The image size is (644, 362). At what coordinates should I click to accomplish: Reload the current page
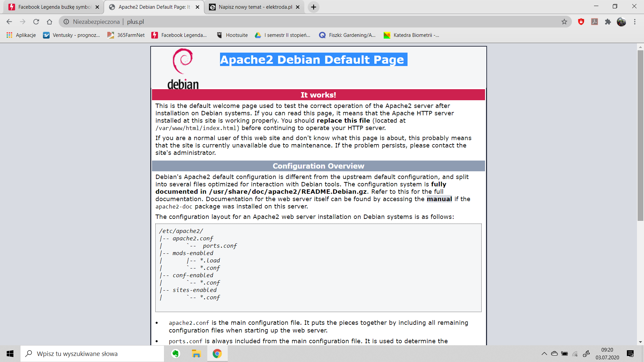click(x=36, y=22)
